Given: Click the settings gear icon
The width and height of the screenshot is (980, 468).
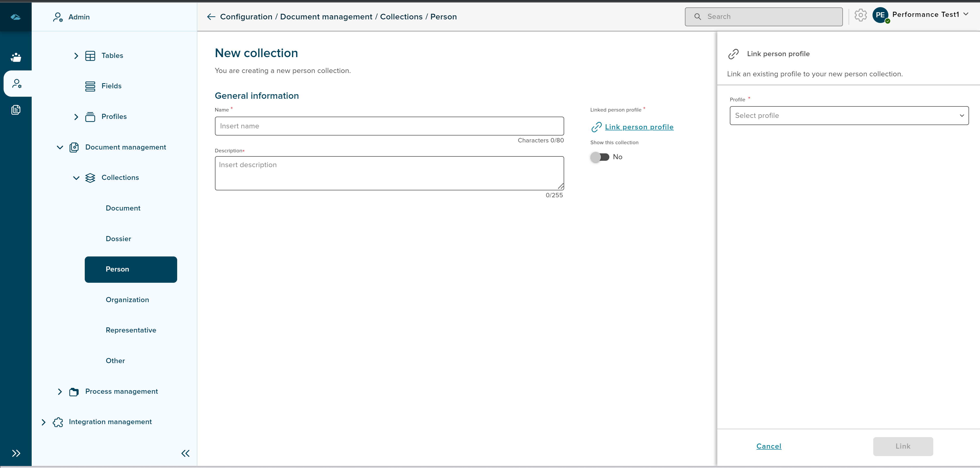Looking at the screenshot, I should tap(860, 16).
